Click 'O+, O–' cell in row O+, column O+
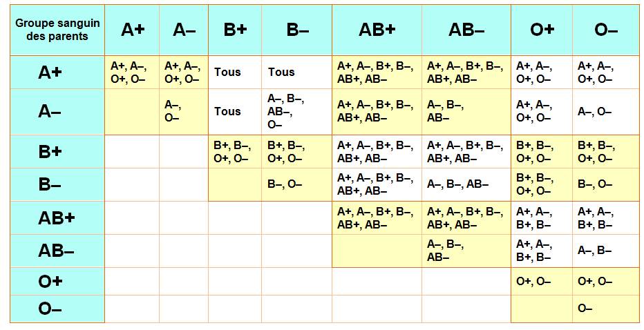644x330 pixels. point(533,281)
